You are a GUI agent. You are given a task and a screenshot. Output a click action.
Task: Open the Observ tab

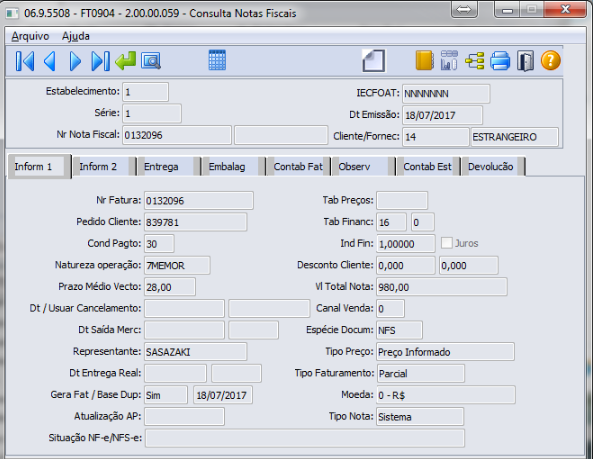coord(363,167)
